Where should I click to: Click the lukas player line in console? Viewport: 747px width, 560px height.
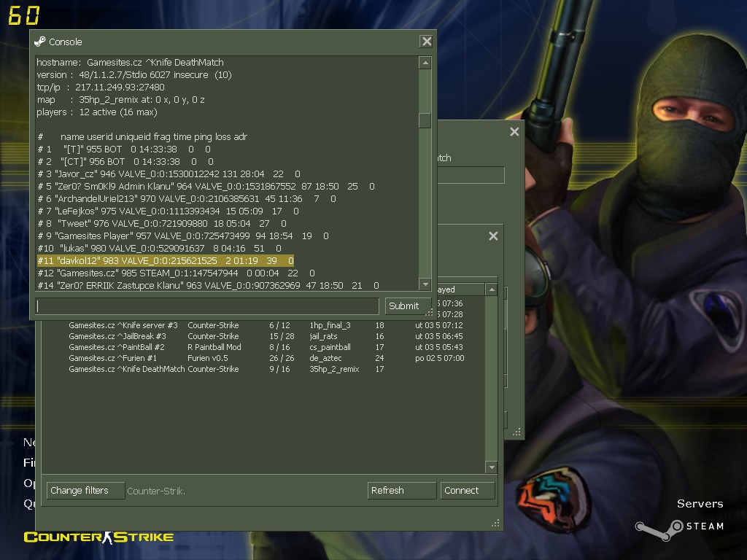(x=160, y=248)
